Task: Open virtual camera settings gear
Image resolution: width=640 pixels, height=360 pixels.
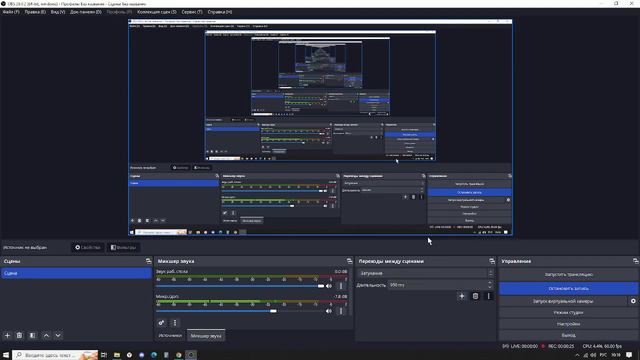Action: (633, 301)
